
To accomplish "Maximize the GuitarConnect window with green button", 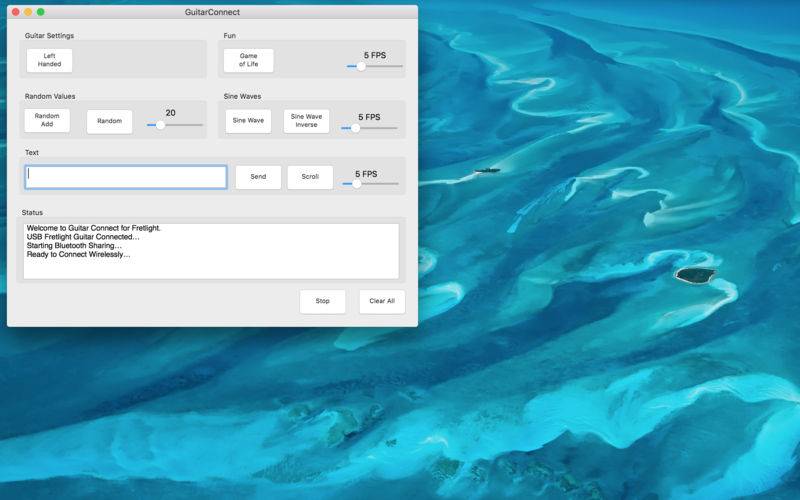I will point(40,12).
